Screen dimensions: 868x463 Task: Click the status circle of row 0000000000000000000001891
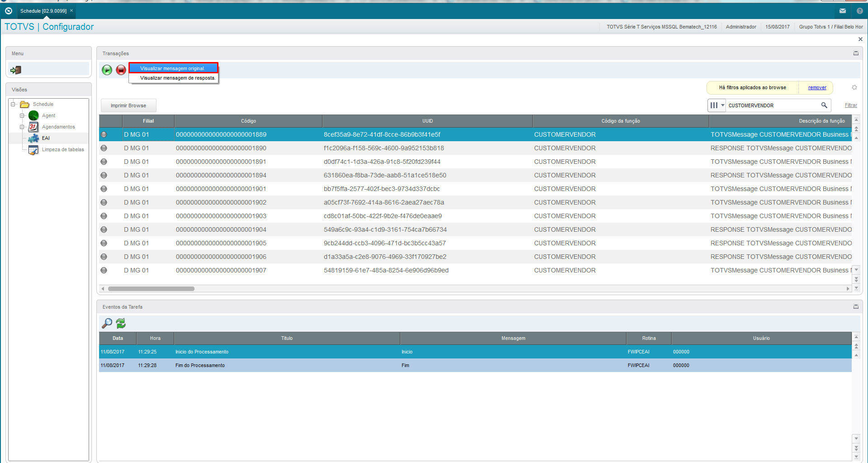point(104,162)
